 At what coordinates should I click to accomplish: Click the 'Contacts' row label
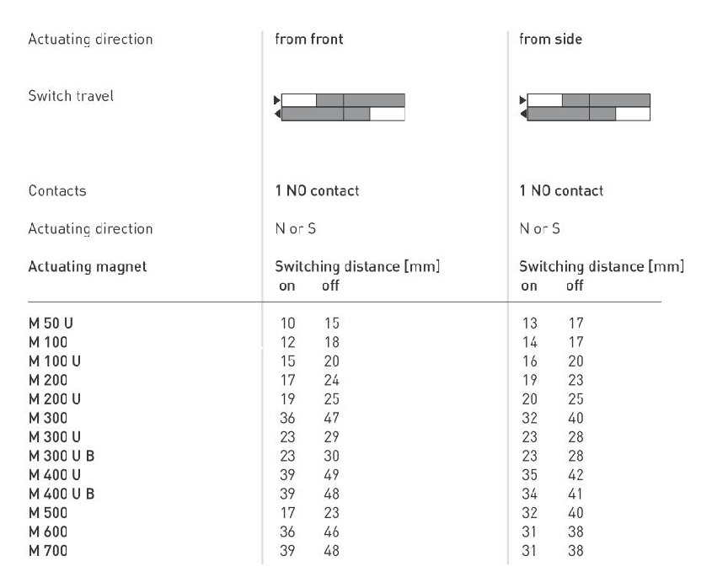point(58,191)
